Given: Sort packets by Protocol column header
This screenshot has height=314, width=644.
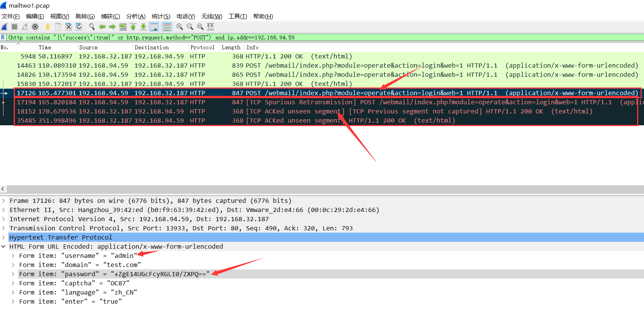Looking at the screenshot, I should 202,47.
